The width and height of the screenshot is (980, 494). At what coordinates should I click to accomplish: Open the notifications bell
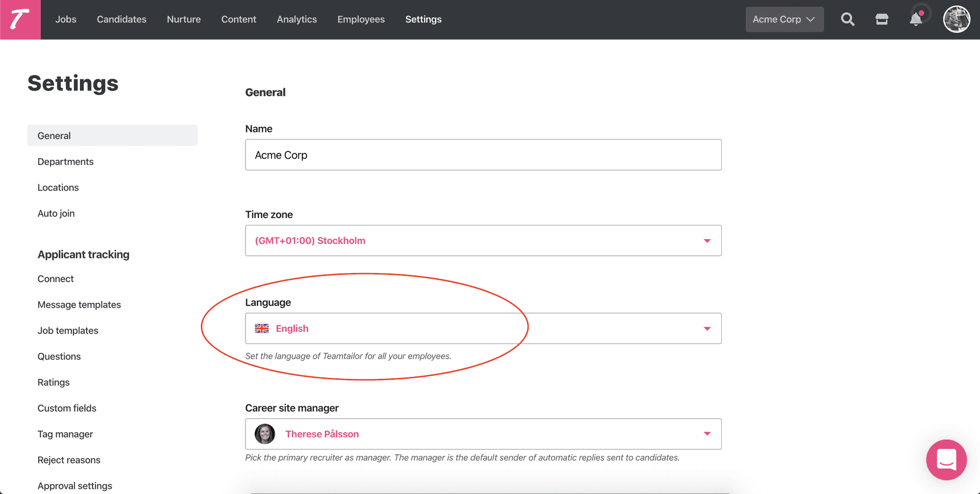pyautogui.click(x=916, y=19)
